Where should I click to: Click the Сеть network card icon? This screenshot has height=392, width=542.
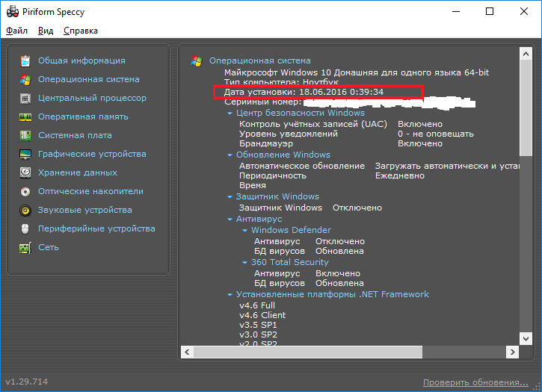click(25, 248)
